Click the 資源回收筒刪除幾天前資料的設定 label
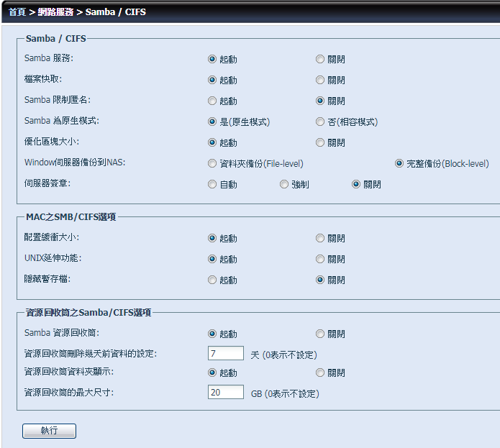The width and height of the screenshot is (500, 448). pos(91,354)
